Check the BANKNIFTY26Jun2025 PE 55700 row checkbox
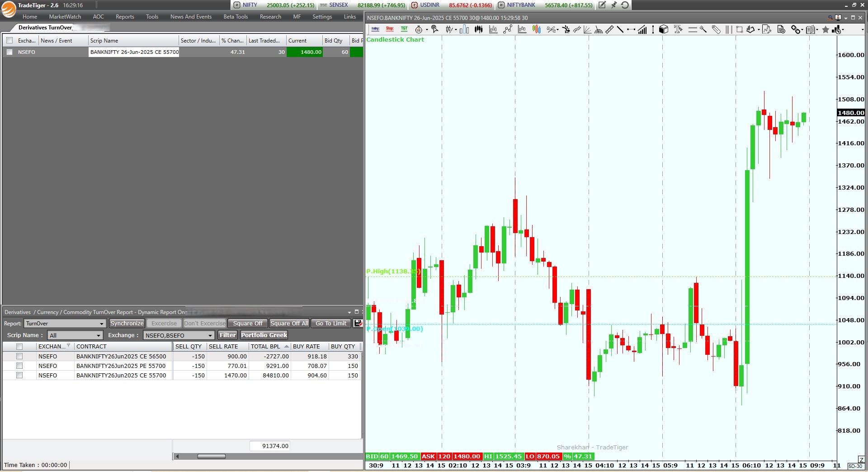The image size is (868, 472). click(x=19, y=366)
